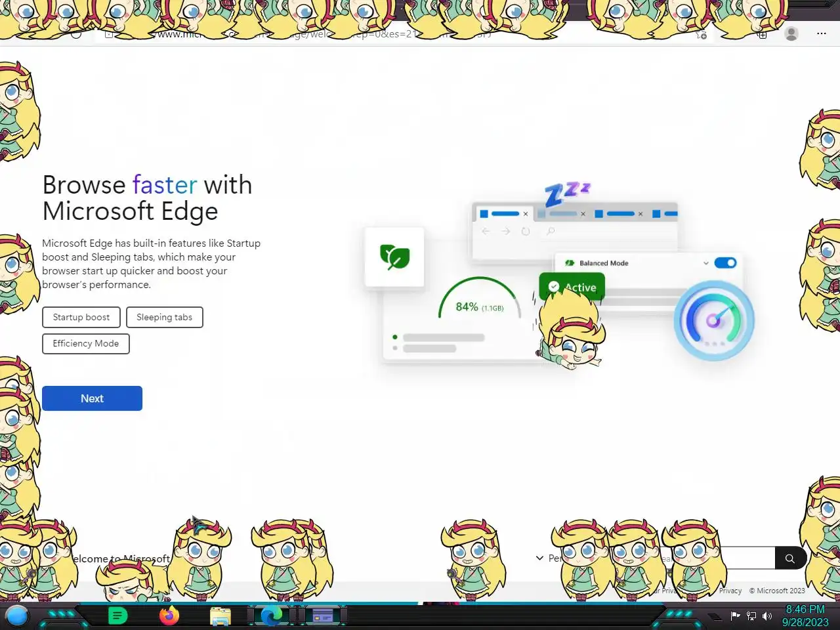Select the Sleeping tabs button

(165, 317)
